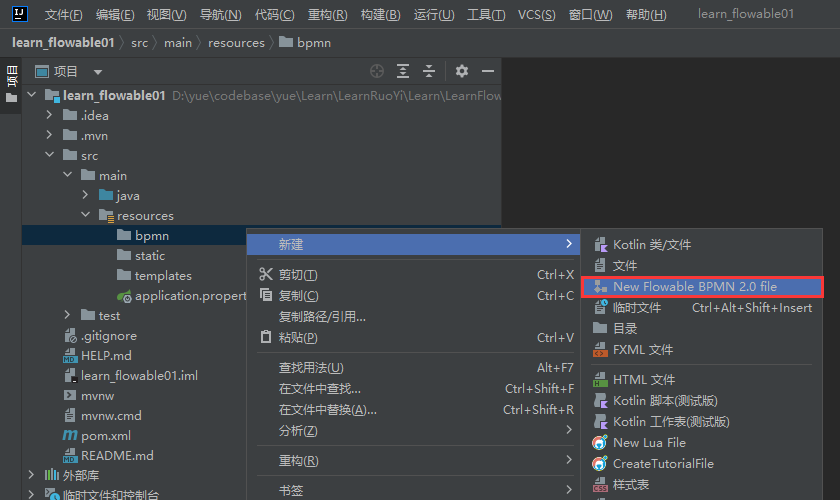Hide the project panel with minus icon

(x=488, y=71)
